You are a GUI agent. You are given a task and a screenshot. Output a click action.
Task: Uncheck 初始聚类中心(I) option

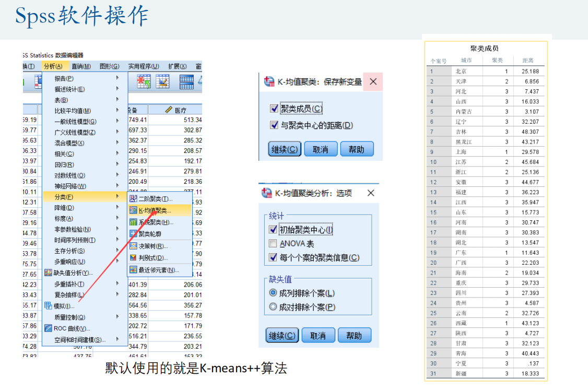coord(273,229)
